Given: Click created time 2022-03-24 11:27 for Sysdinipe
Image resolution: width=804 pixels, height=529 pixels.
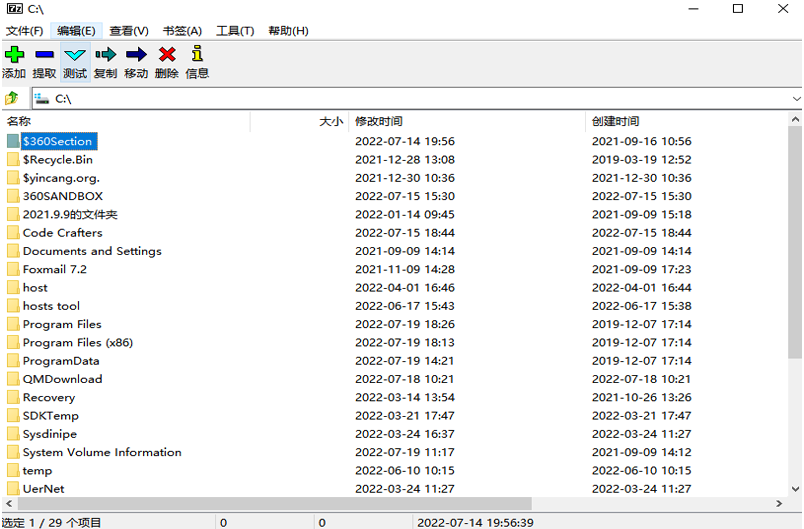Looking at the screenshot, I should 641,434.
